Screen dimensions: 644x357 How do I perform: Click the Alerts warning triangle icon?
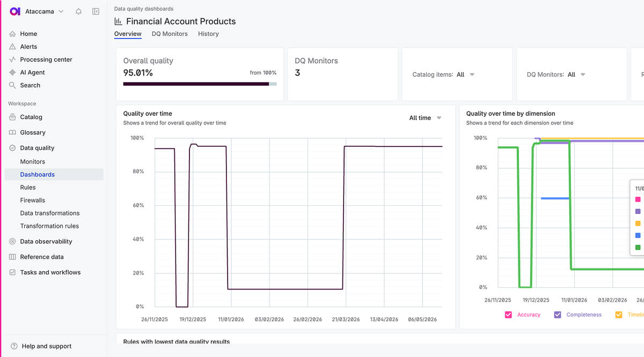click(x=12, y=47)
